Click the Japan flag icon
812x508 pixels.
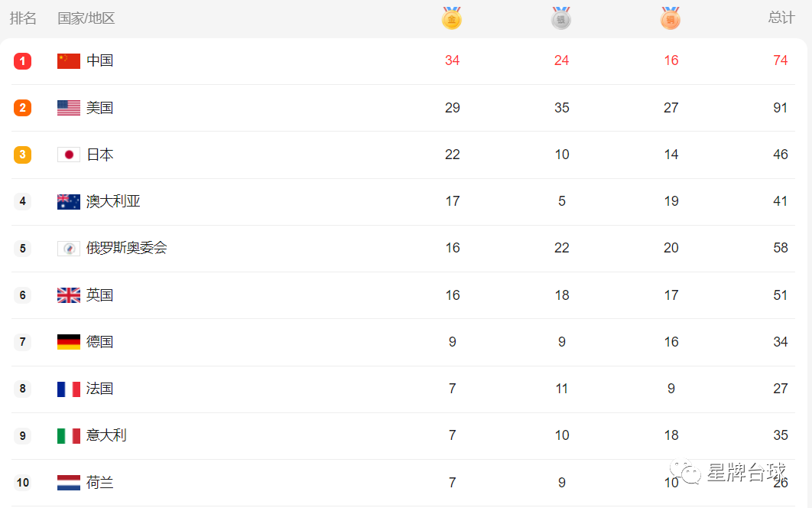68,155
